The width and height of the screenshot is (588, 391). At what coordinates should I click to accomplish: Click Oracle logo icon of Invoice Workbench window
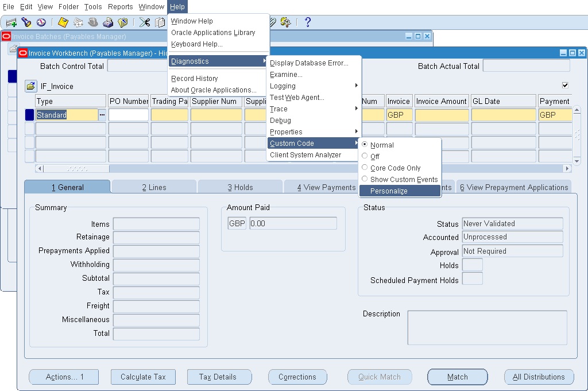tap(23, 53)
